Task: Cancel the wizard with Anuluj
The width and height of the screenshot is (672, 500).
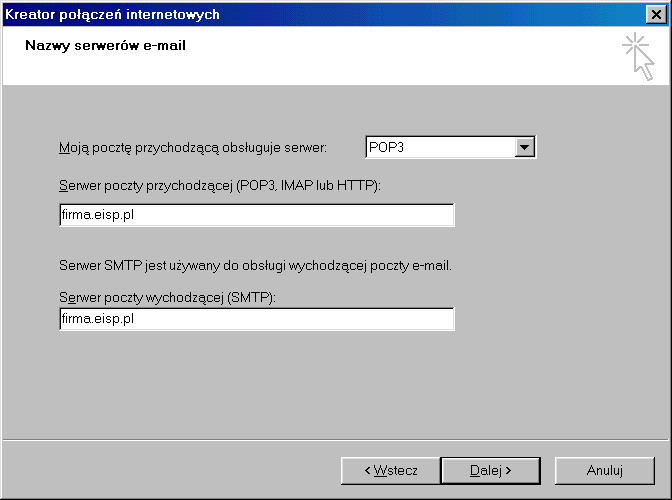Action: click(604, 470)
